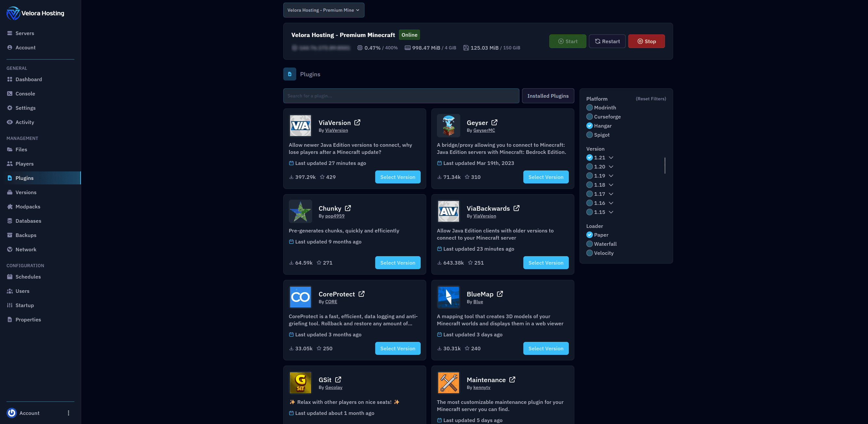
Task: Open the Backups manager
Action: coord(26,235)
